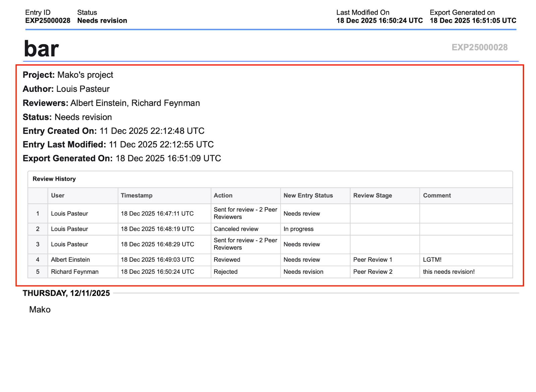
Task: Select the bold Entry ID value in the header
Action: [x=48, y=21]
